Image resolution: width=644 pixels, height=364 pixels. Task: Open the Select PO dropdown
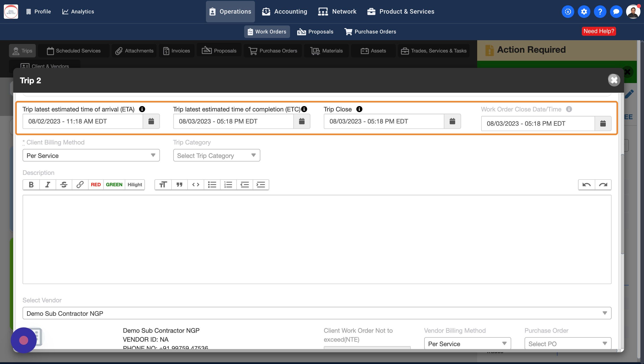click(568, 344)
